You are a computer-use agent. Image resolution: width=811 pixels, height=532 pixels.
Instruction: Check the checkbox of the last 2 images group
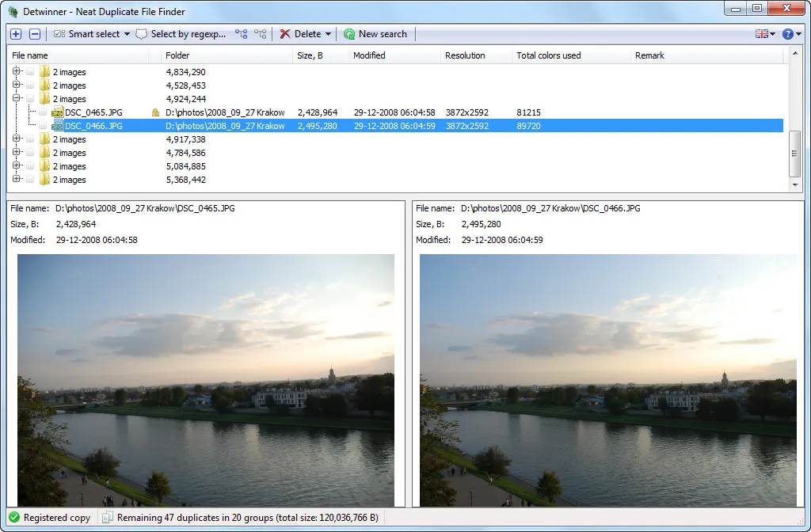tap(31, 180)
